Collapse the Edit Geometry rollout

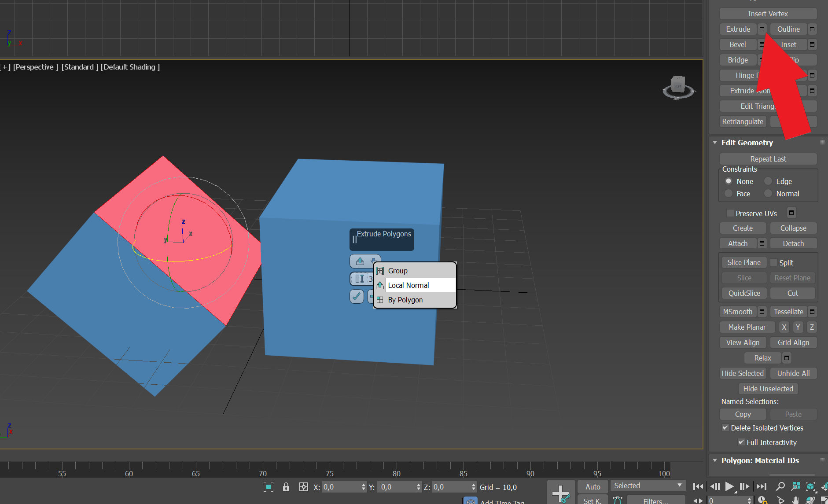715,143
